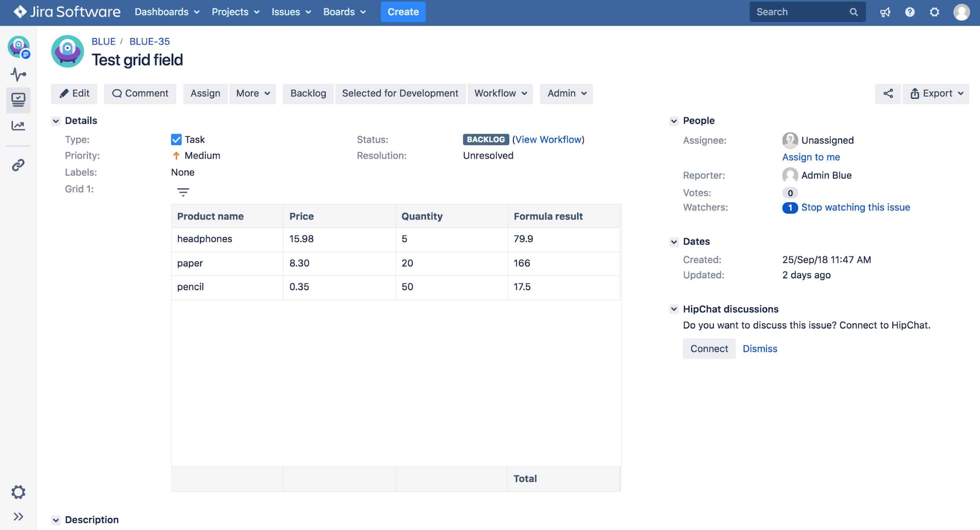Click the Comment button
This screenshot has width=980, height=530.
[x=140, y=93]
